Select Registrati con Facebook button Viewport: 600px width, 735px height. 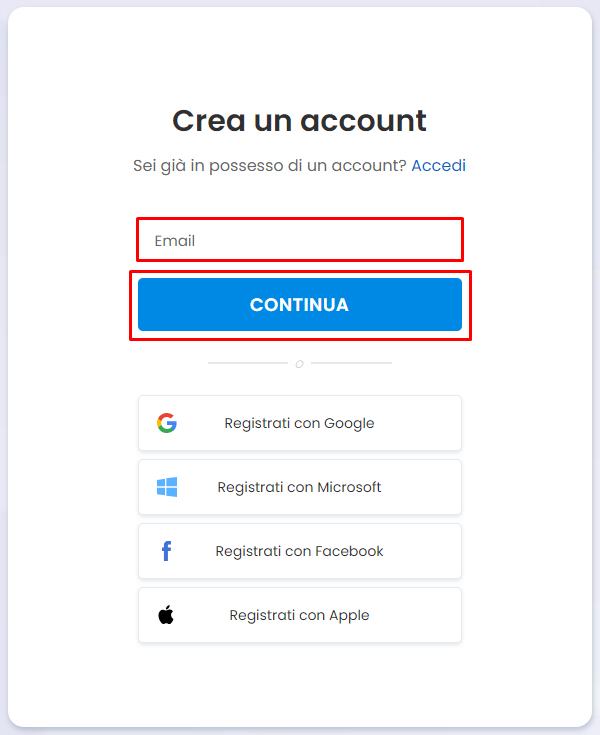click(300, 551)
